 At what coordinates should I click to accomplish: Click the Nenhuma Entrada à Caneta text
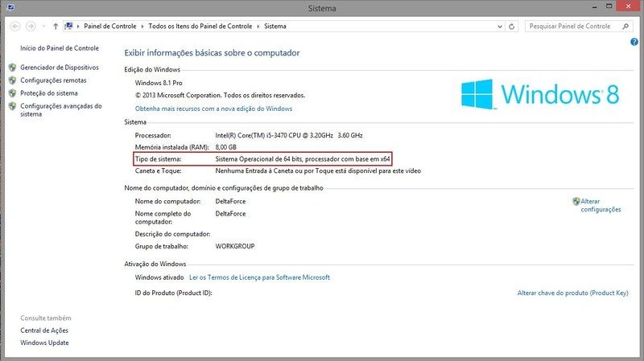pos(318,170)
